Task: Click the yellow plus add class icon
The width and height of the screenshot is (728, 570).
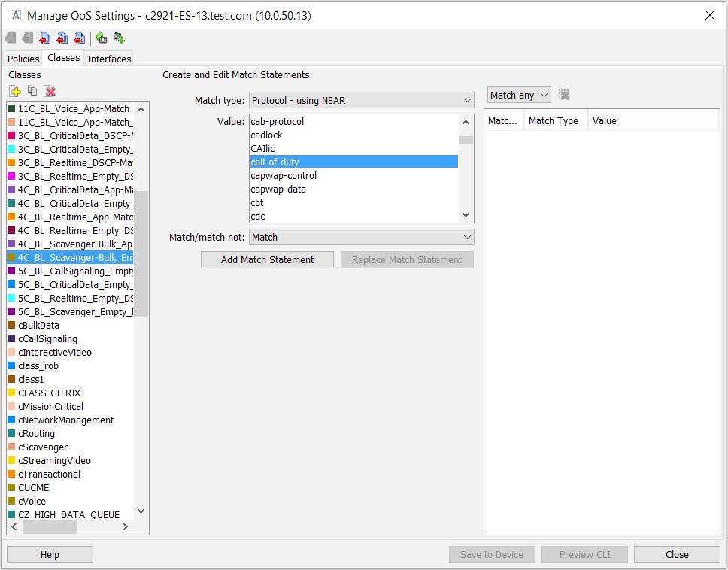Action: [14, 91]
